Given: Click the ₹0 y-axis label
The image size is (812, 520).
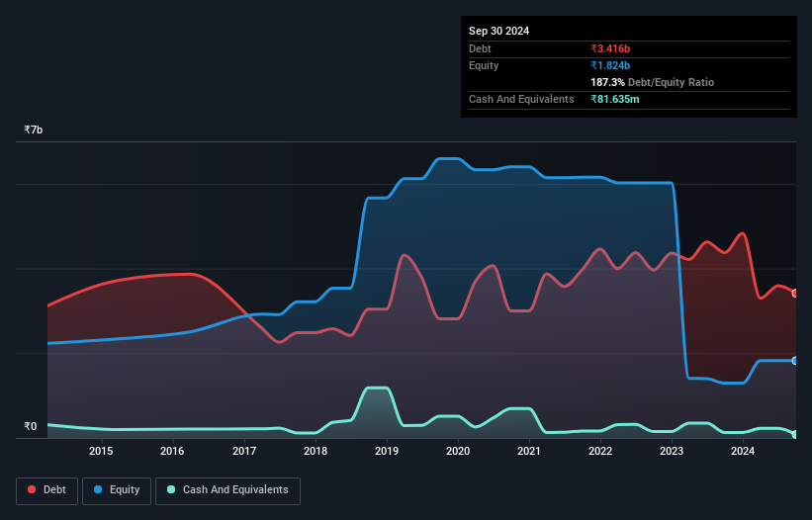Looking at the screenshot, I should pos(30,426).
